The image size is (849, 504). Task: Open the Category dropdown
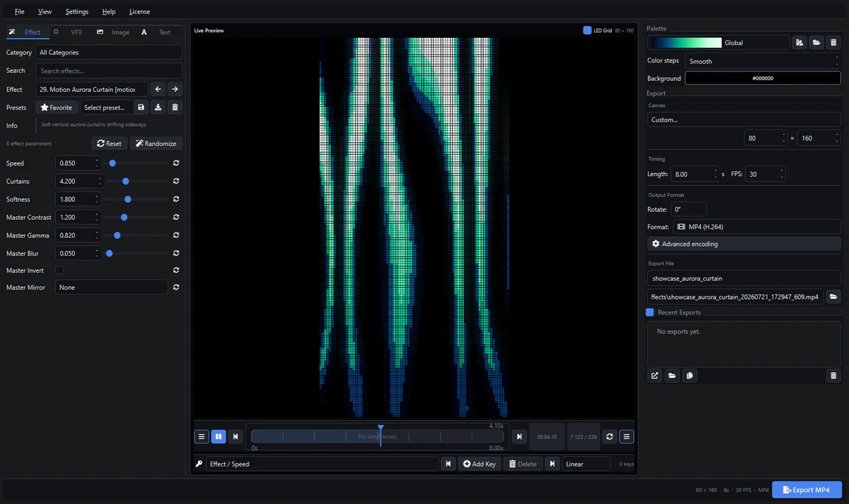109,52
